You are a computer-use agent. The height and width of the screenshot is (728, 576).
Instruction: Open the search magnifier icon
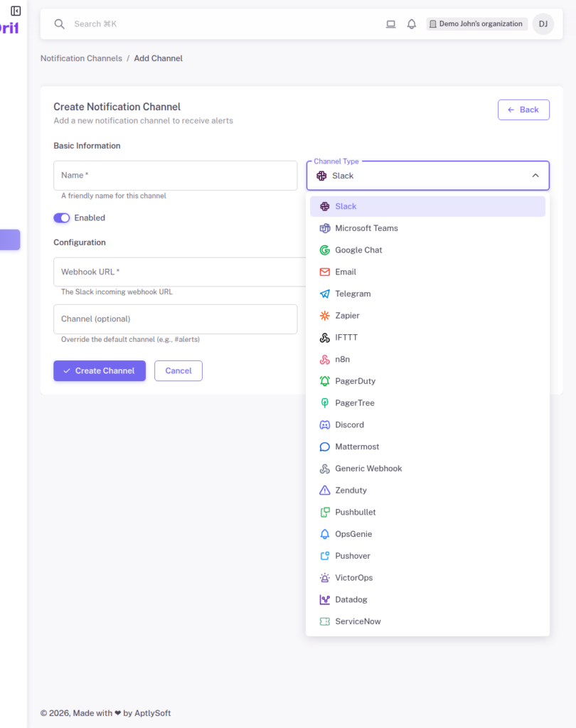point(59,23)
